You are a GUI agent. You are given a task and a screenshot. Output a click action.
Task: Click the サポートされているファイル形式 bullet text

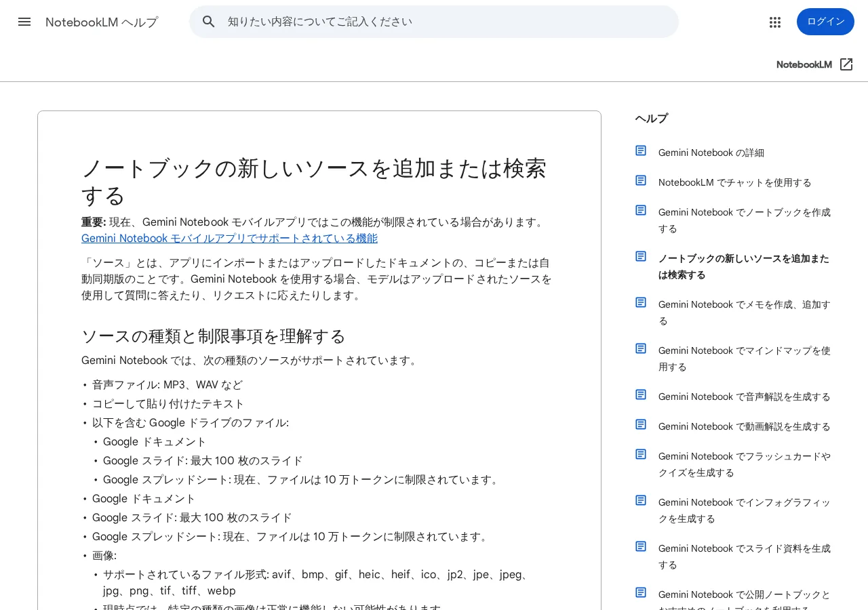(315, 583)
